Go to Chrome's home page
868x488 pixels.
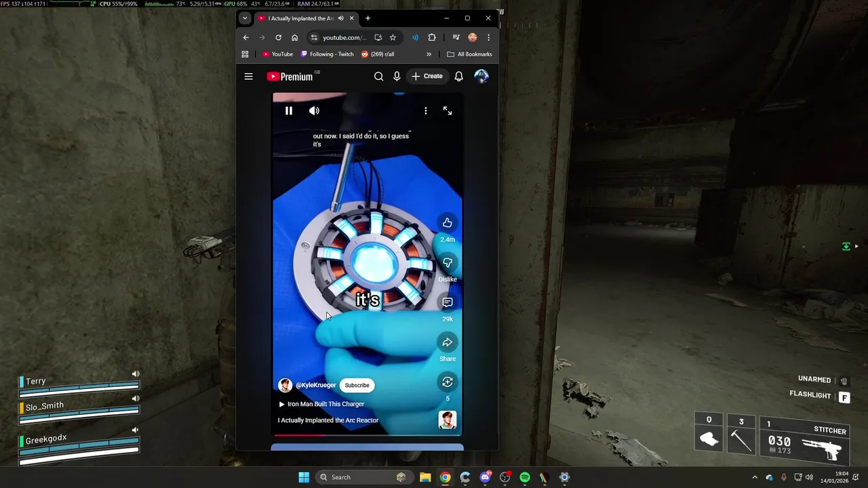coord(294,37)
